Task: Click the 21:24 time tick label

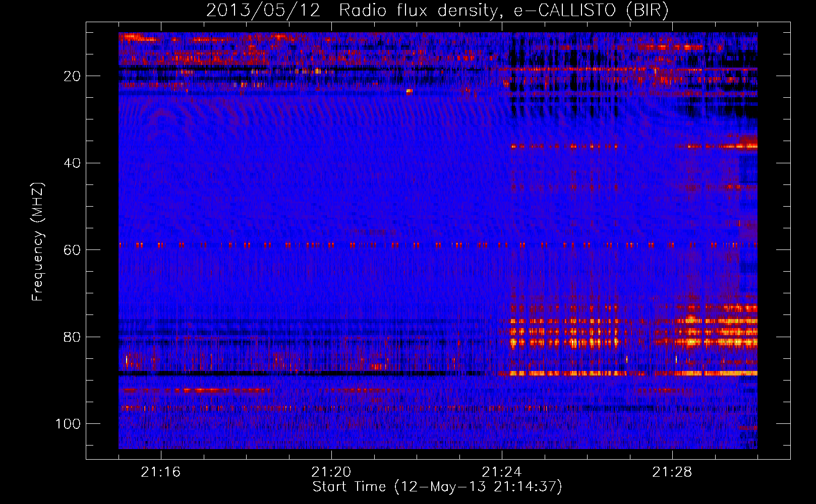Action: coord(502,472)
